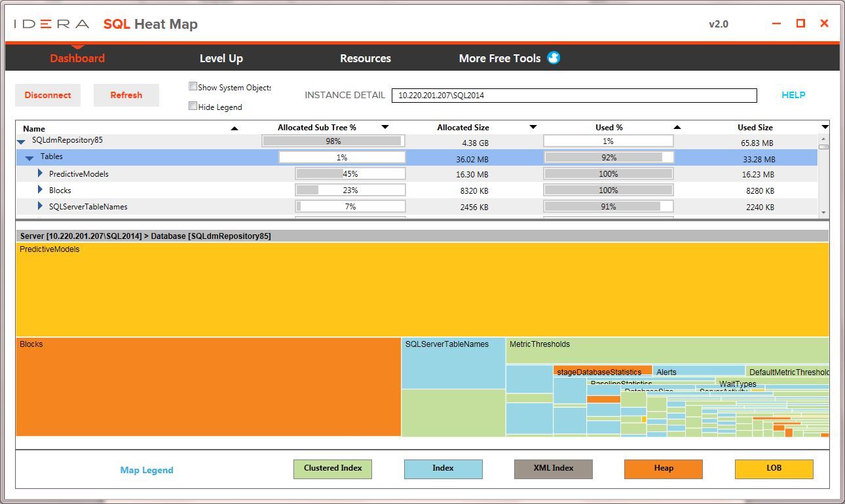Open the More Free Tools tab
The width and height of the screenshot is (845, 504).
point(500,58)
